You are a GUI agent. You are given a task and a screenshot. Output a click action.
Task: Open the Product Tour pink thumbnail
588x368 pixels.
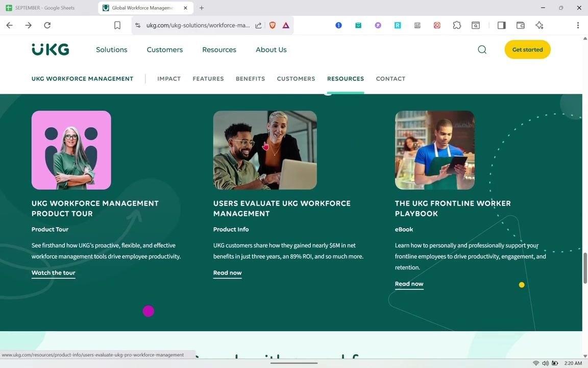71,150
